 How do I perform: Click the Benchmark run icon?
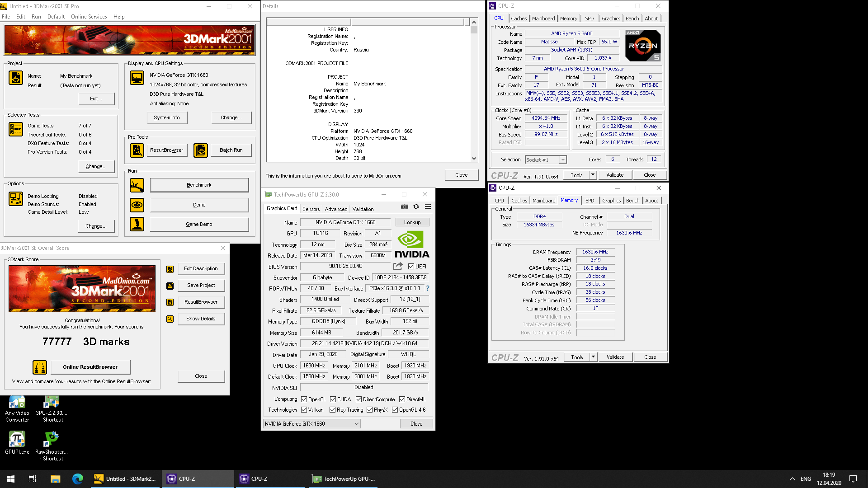point(137,185)
